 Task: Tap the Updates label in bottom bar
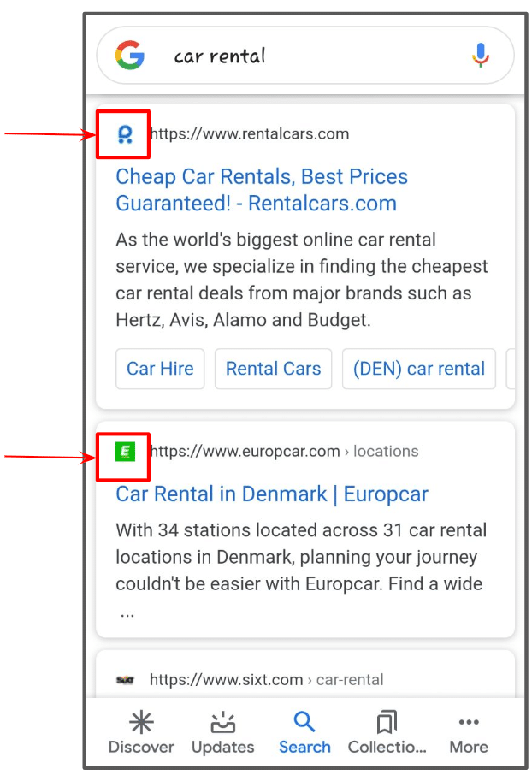pyautogui.click(x=223, y=748)
